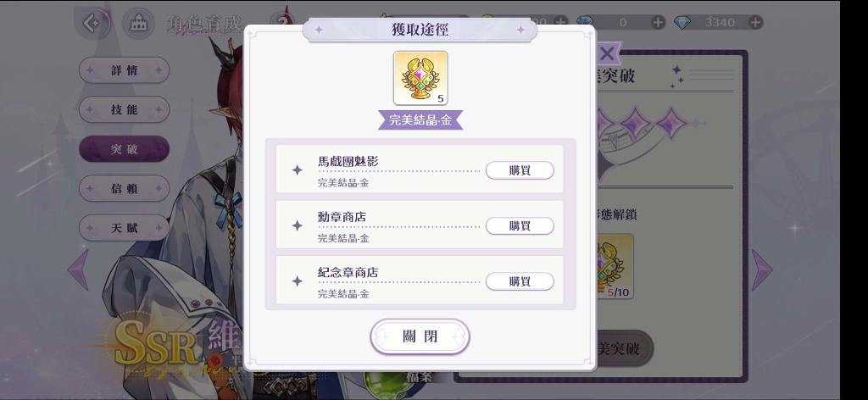The height and width of the screenshot is (400, 868).
Task: Open the 信賴 tab
Action: [x=124, y=189]
